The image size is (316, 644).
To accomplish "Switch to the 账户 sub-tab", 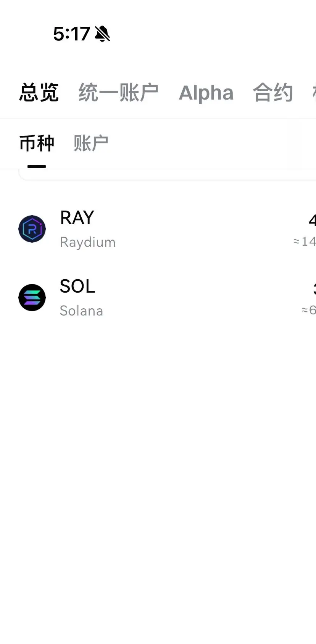I will pyautogui.click(x=91, y=143).
